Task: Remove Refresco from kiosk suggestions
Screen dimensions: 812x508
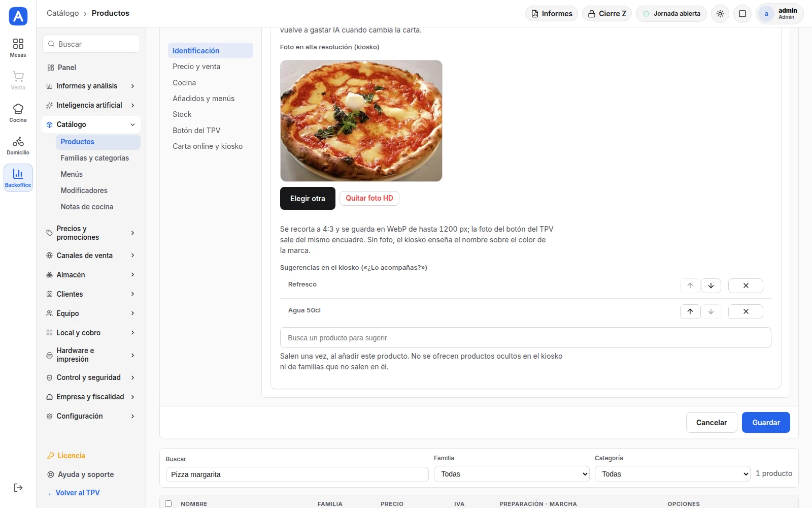Action: (746, 285)
